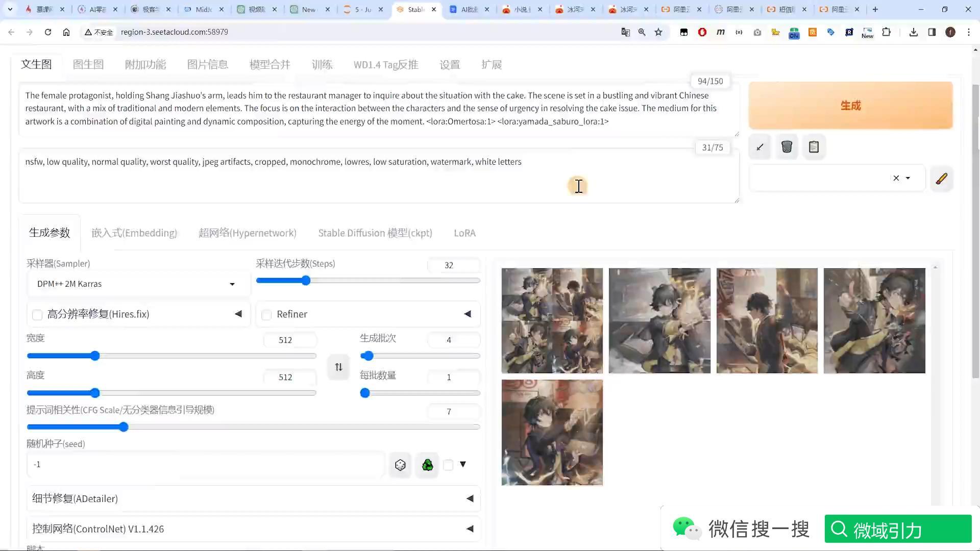Adjust the Steps slider handle
The width and height of the screenshot is (980, 551).
coord(306,281)
